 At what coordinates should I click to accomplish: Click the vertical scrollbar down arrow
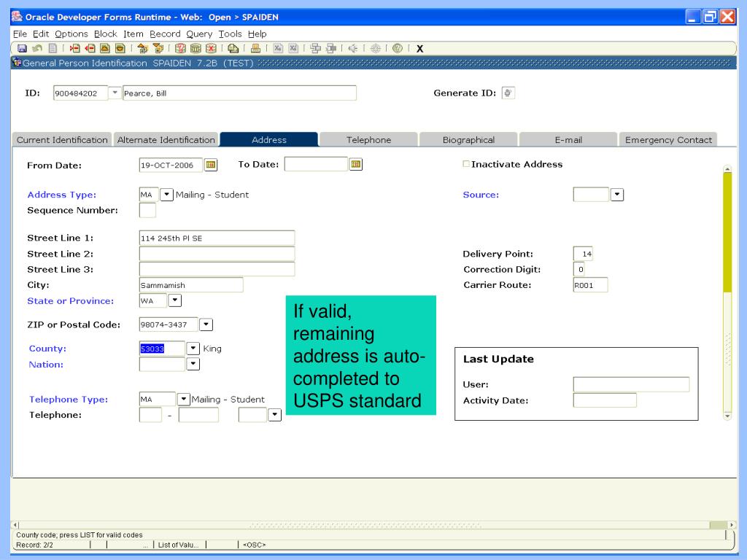727,416
